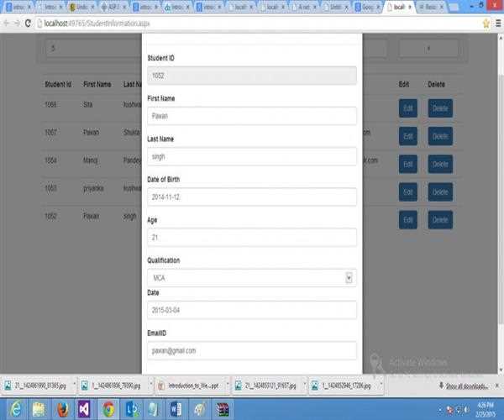The image size is (504, 420).
Task: Click Delete button for student 1056
Action: click(x=439, y=108)
